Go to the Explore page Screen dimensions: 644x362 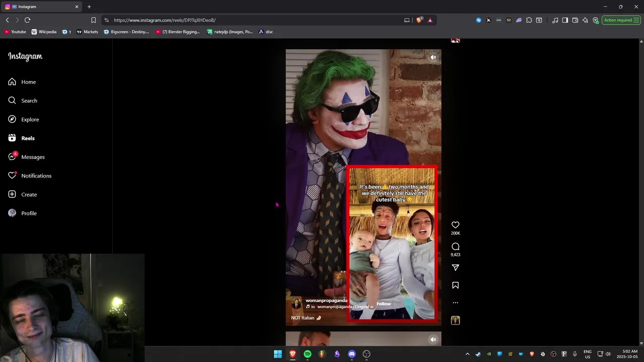tap(23, 119)
